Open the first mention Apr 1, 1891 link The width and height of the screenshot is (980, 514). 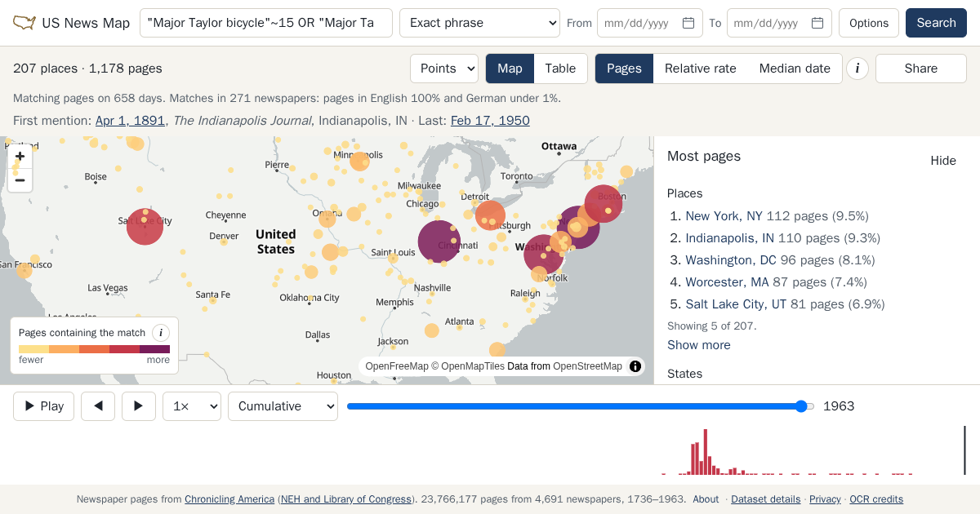131,121
